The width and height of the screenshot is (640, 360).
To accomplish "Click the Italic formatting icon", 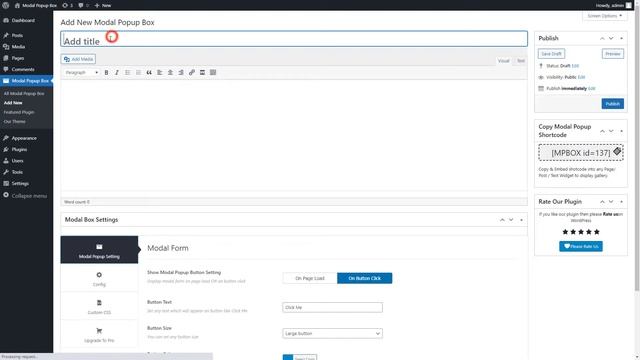I will tap(117, 72).
